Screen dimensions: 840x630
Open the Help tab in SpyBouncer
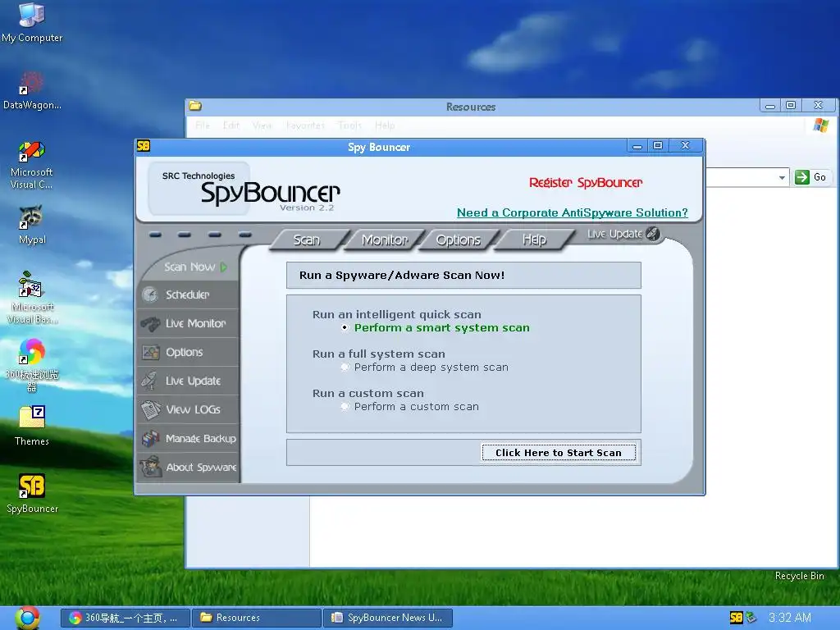[x=534, y=240]
